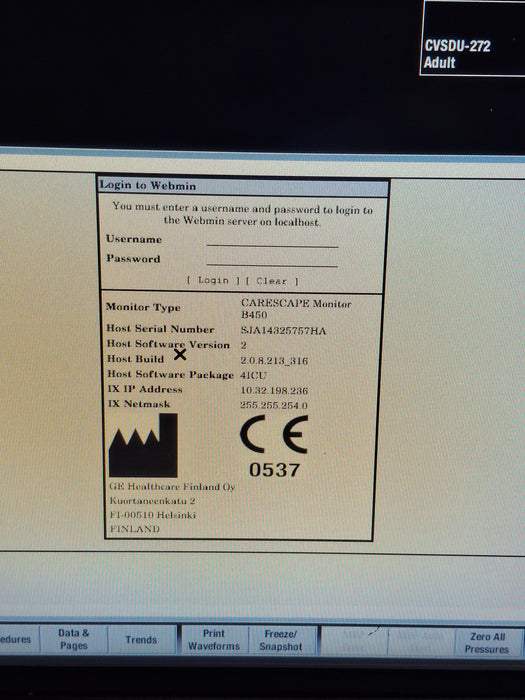The width and height of the screenshot is (525, 700).
Task: Click serial number SJA14325757HA
Action: coord(283,331)
